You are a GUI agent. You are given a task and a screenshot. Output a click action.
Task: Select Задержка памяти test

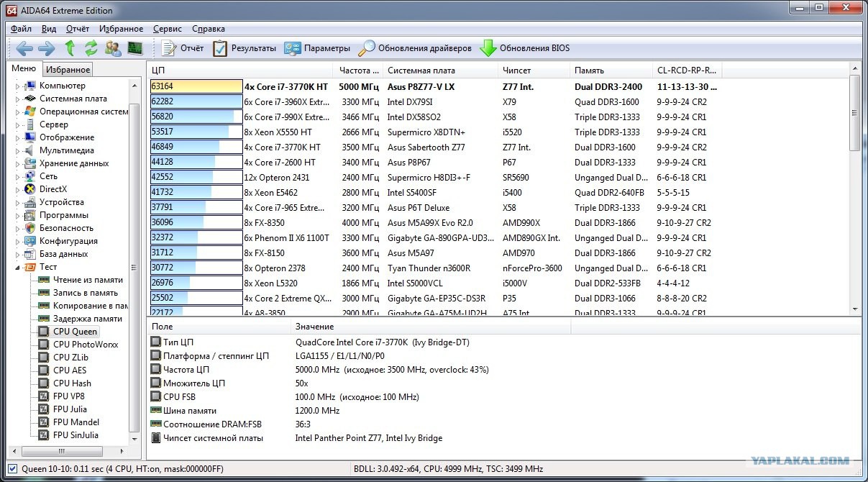click(87, 319)
